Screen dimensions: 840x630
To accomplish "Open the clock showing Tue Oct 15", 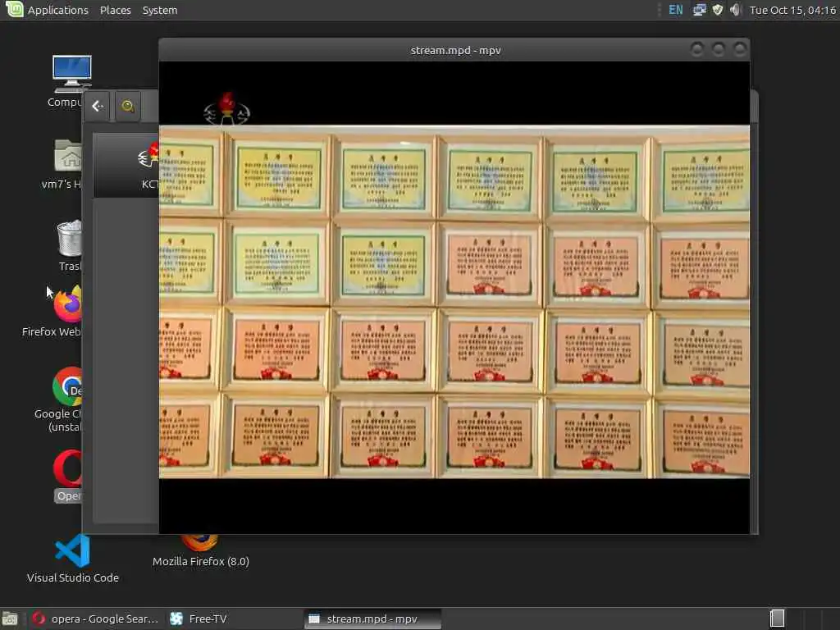I will click(x=792, y=10).
